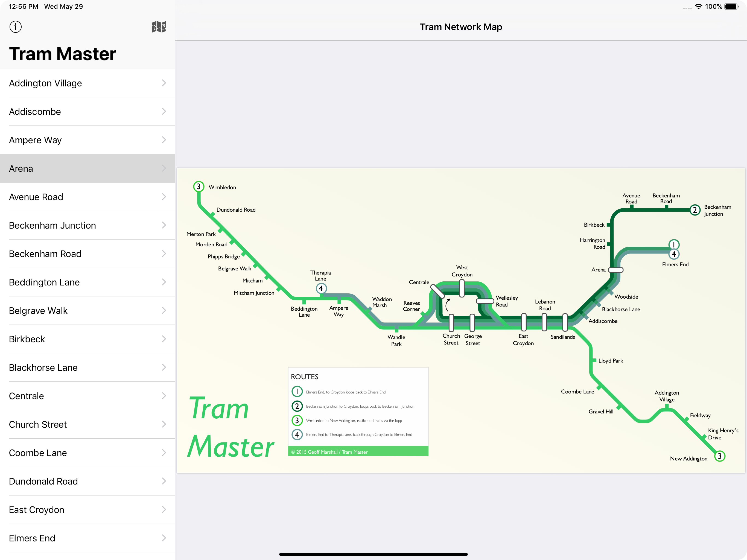Click the Lebanon Road stop marker
The image size is (747, 560).
click(544, 322)
